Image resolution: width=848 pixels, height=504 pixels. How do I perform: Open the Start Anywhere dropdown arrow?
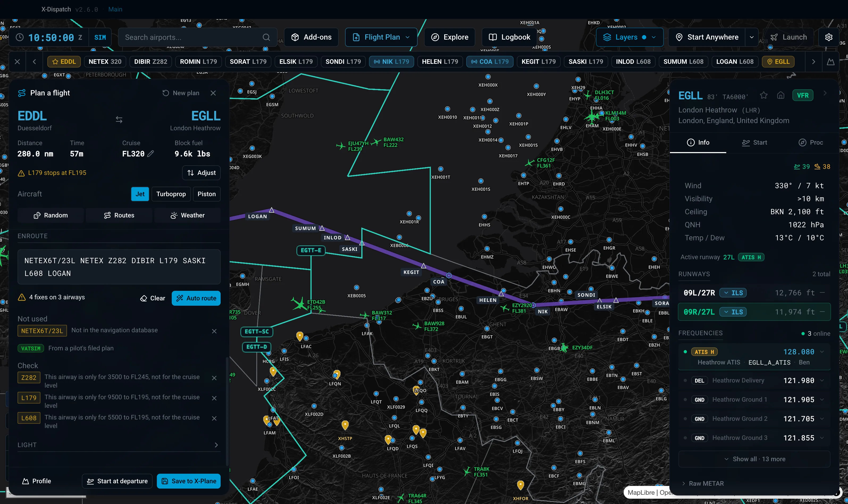click(x=752, y=37)
